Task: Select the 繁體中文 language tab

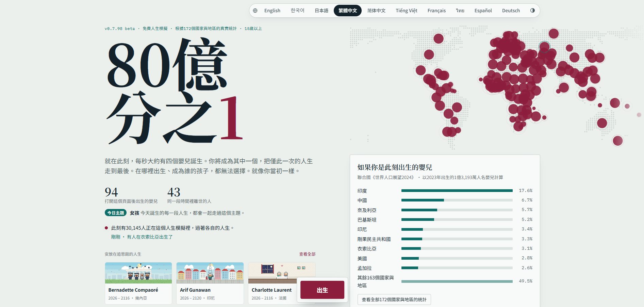Action: [348, 11]
